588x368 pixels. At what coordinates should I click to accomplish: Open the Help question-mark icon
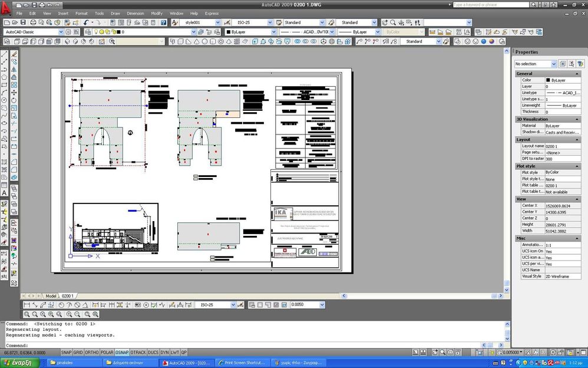point(163,22)
